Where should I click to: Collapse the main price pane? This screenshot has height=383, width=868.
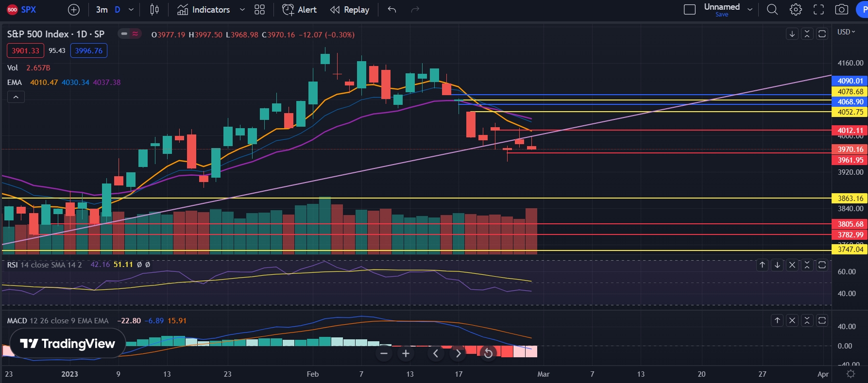point(807,34)
